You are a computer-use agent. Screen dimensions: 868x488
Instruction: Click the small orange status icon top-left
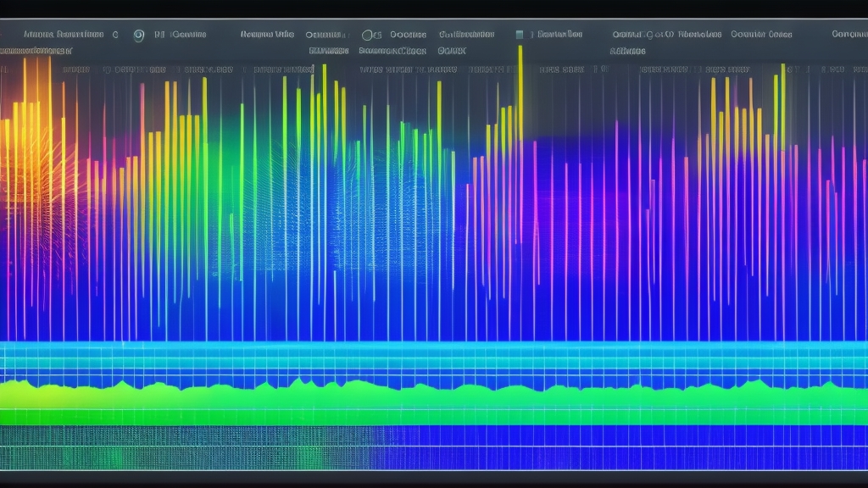pyautogui.click(x=3, y=34)
